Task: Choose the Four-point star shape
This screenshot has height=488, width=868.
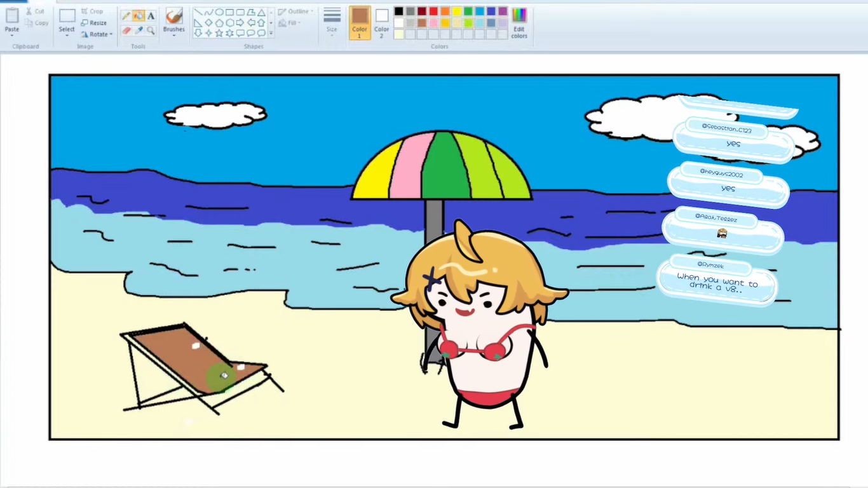Action: [x=208, y=33]
